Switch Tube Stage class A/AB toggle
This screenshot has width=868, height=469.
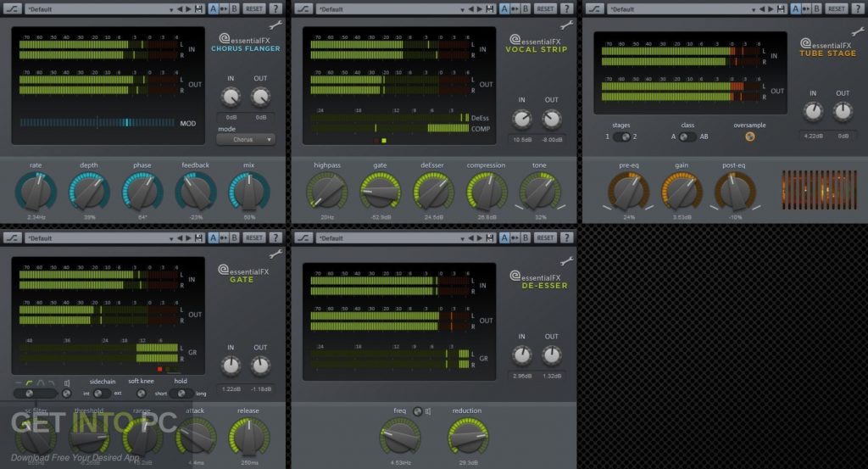[687, 137]
